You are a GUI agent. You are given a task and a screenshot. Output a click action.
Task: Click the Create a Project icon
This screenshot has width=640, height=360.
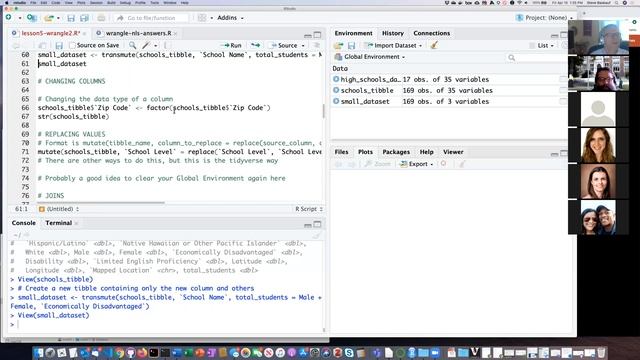(x=31, y=18)
